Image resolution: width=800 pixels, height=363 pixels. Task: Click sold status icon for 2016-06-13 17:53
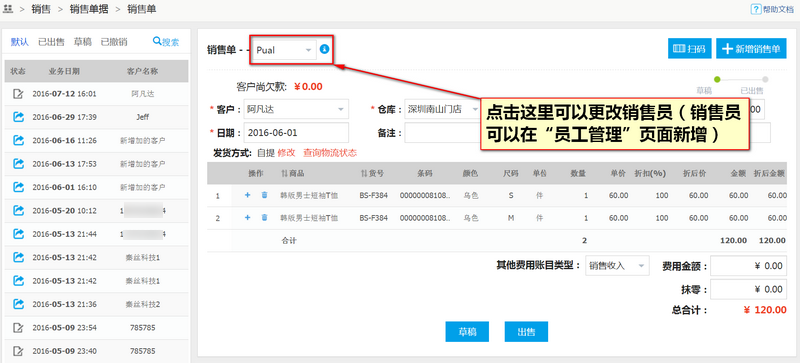coord(18,164)
